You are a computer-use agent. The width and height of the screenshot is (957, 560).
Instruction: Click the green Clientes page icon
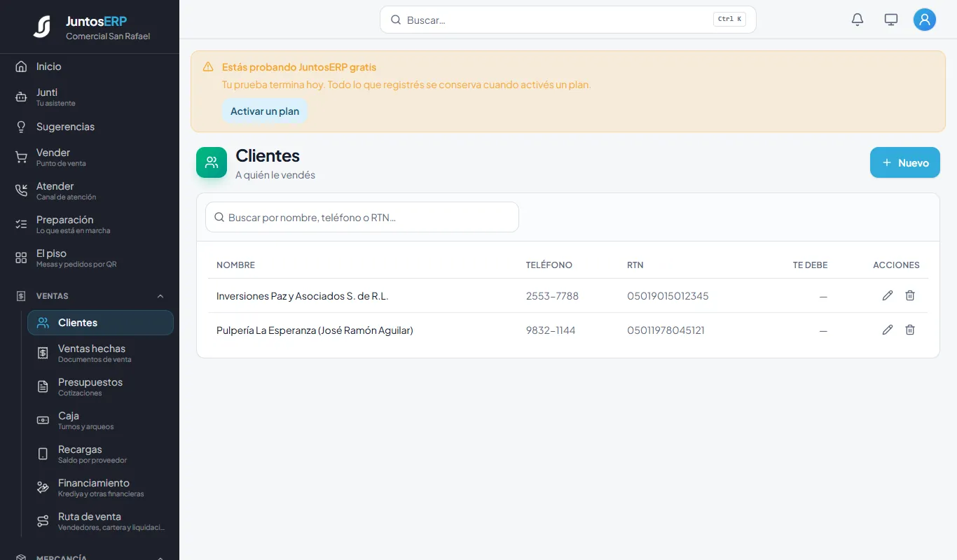212,162
